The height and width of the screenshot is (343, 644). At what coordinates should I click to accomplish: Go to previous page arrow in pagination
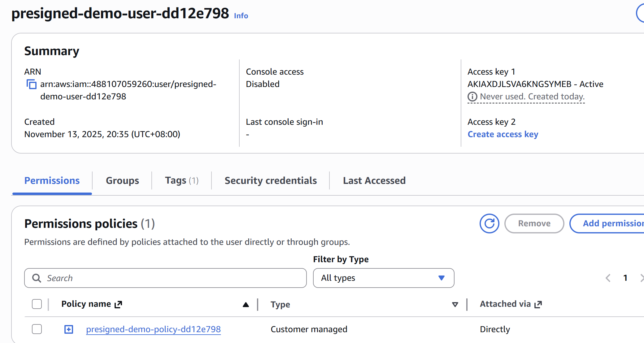[608, 278]
